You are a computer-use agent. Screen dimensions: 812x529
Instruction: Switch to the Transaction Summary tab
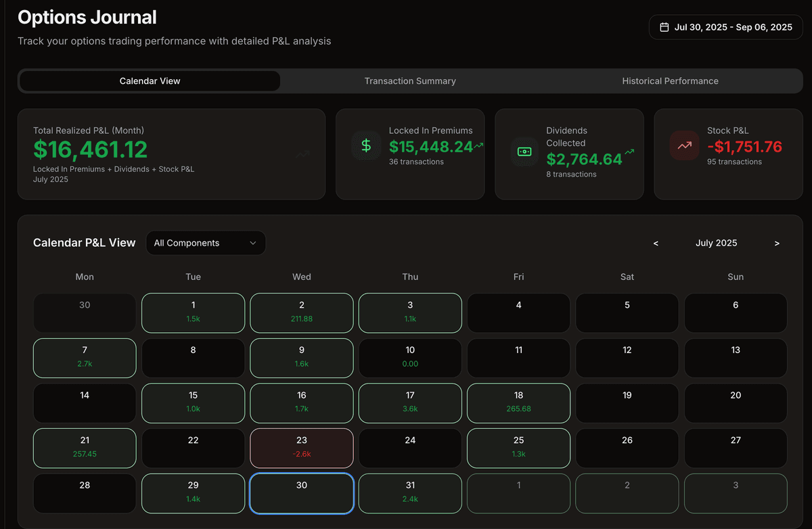tap(410, 81)
